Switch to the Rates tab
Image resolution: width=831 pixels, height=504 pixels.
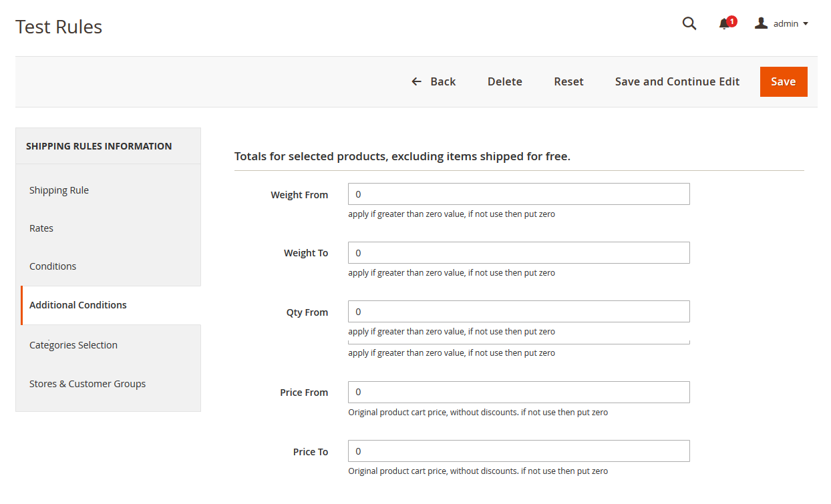click(41, 228)
